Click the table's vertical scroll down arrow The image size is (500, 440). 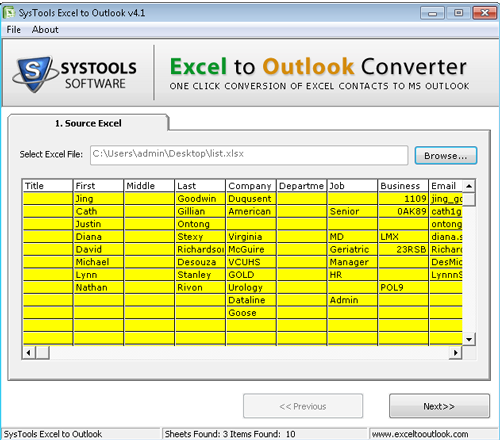469,339
